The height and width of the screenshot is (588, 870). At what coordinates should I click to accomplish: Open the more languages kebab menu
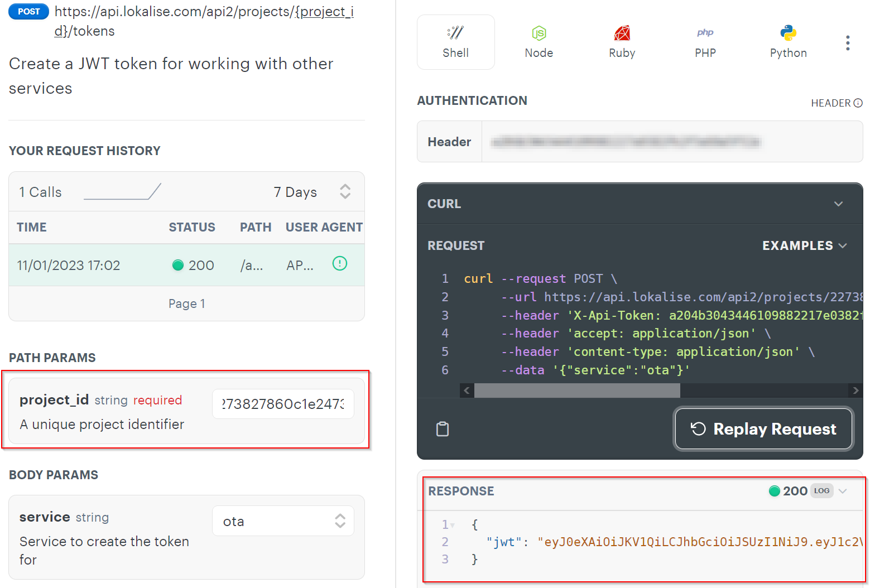[x=847, y=43]
